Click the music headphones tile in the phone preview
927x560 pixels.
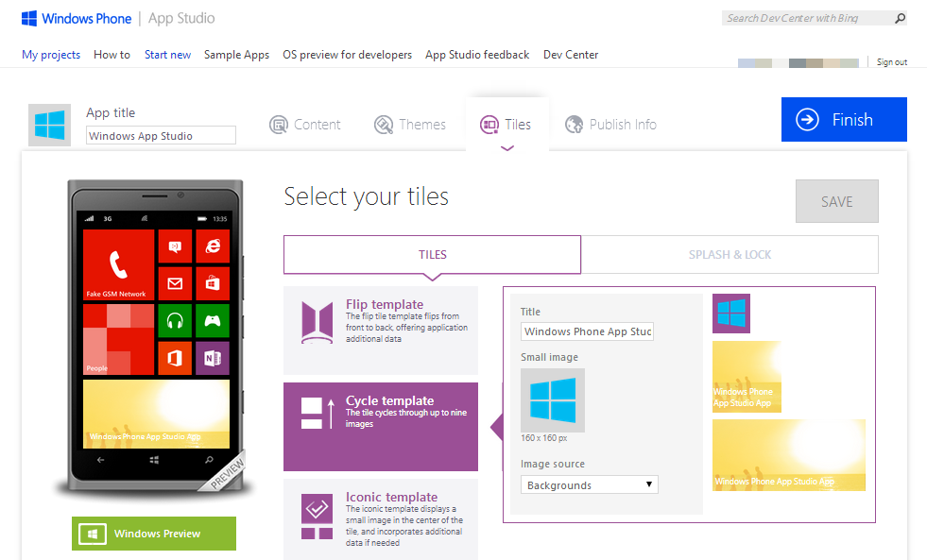pyautogui.click(x=175, y=321)
